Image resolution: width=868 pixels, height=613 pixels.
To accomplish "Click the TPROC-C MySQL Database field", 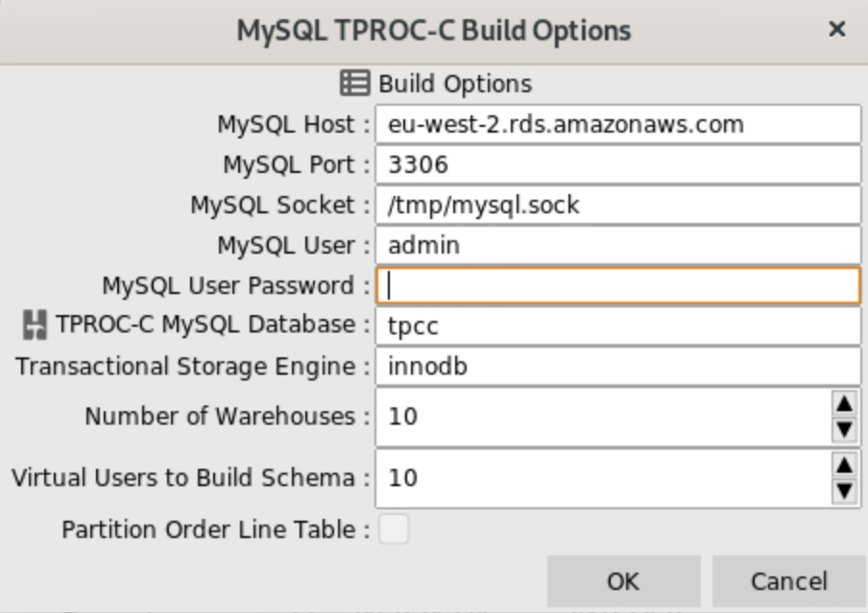I will tap(617, 326).
